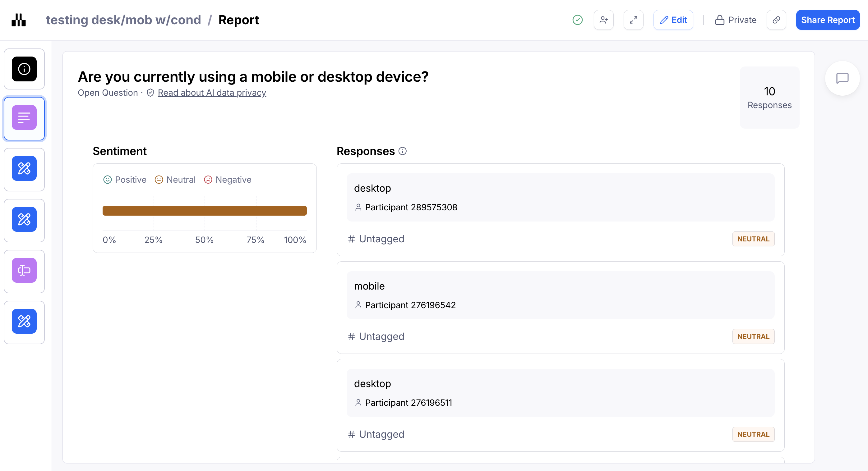This screenshot has width=868, height=471.
Task: Select the purple text input block icon
Action: pos(24,270)
